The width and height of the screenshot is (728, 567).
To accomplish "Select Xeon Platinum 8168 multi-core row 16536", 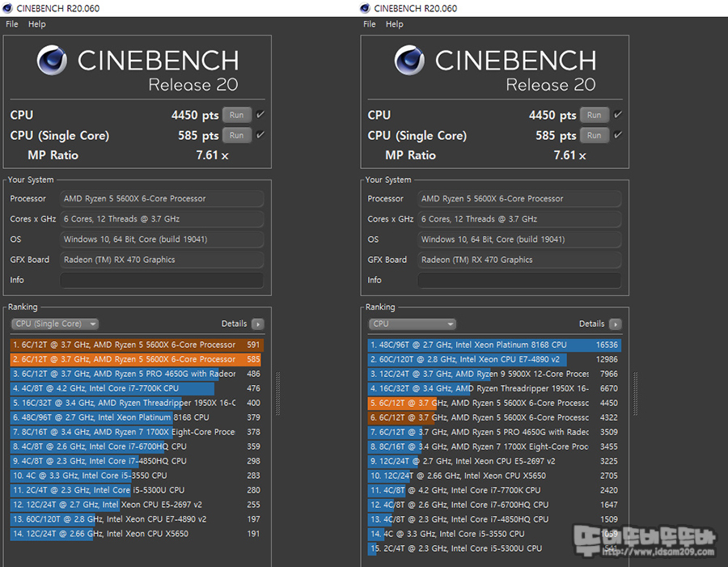I will 494,345.
